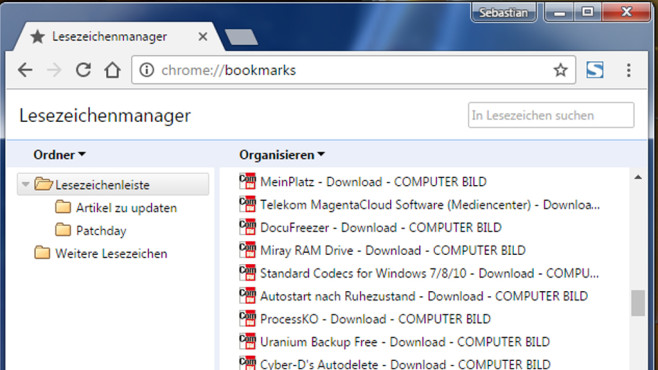The height and width of the screenshot is (370, 658).
Task: Go back with the browser back arrow
Action: coord(26,70)
